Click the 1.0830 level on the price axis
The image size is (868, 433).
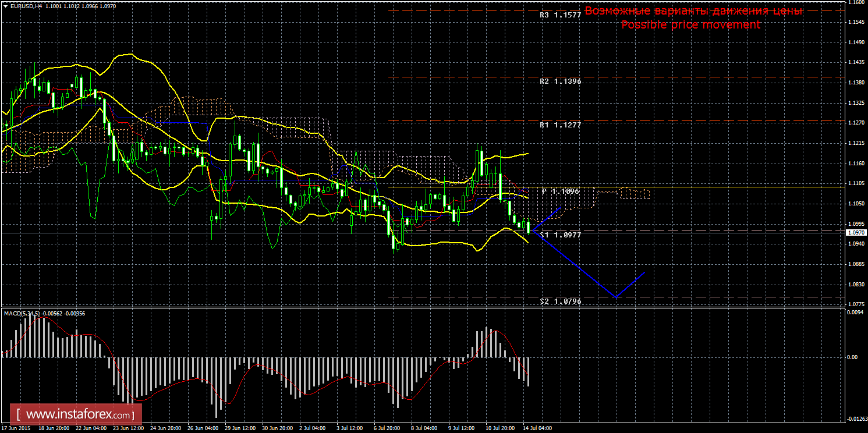click(x=856, y=284)
